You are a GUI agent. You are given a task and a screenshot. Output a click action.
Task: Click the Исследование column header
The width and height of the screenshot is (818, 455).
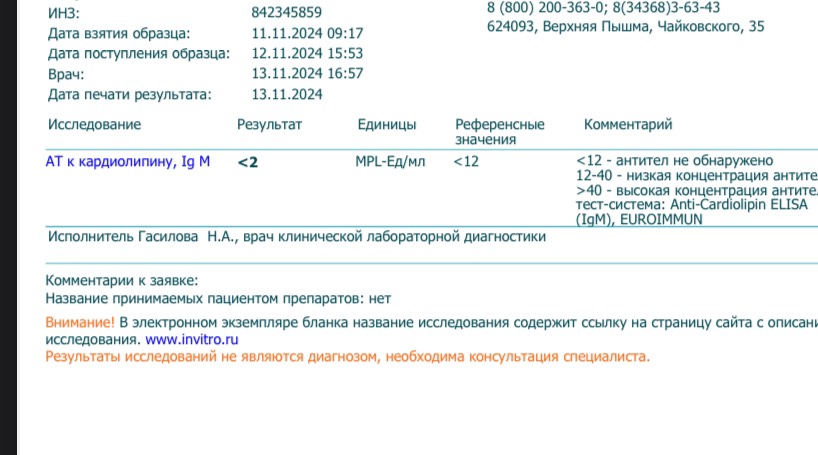pyautogui.click(x=94, y=125)
